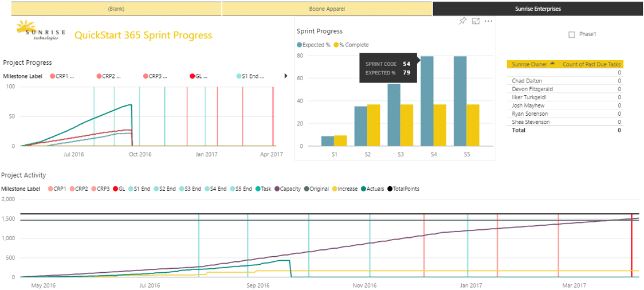The image size is (644, 290).
Task: Open Sprint Progress in focus mode
Action: (x=476, y=21)
